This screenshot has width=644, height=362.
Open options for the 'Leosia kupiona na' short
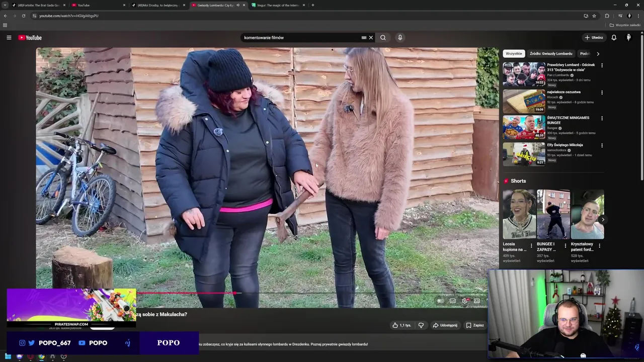tap(531, 246)
